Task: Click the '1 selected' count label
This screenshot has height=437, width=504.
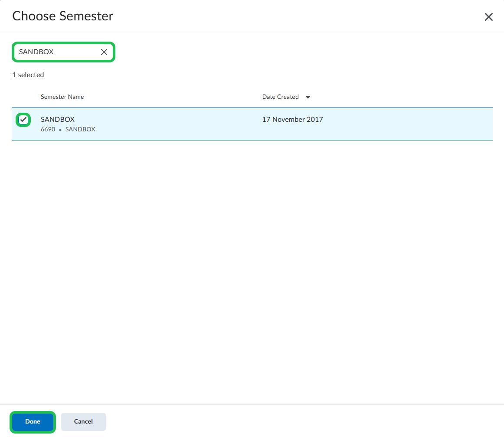Action: click(28, 75)
